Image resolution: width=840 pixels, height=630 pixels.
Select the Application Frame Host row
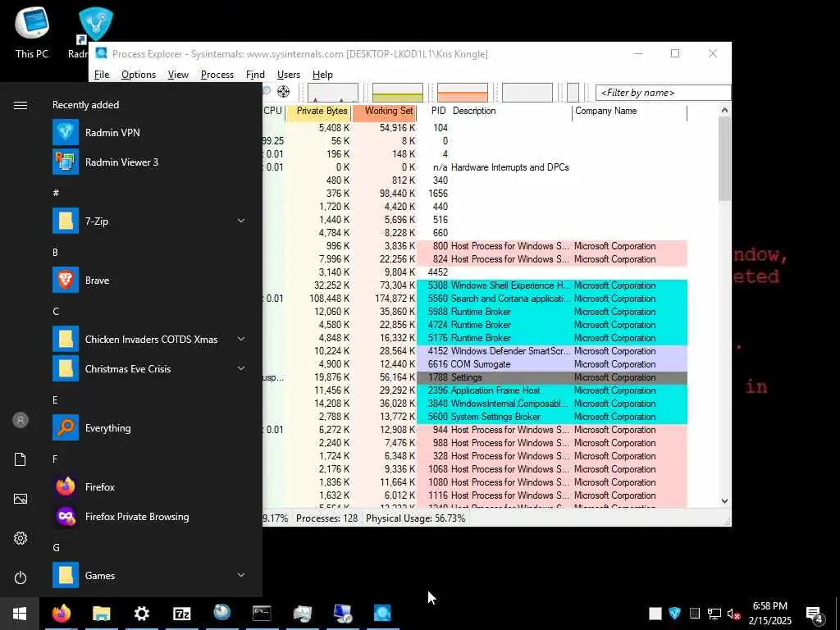[x=475, y=390]
